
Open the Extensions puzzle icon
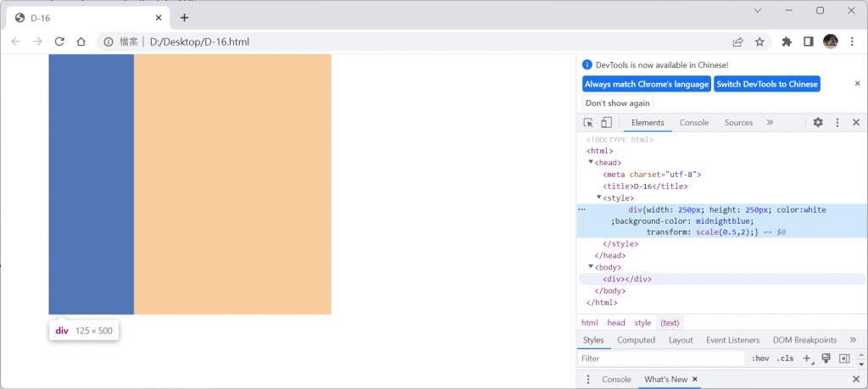(787, 42)
